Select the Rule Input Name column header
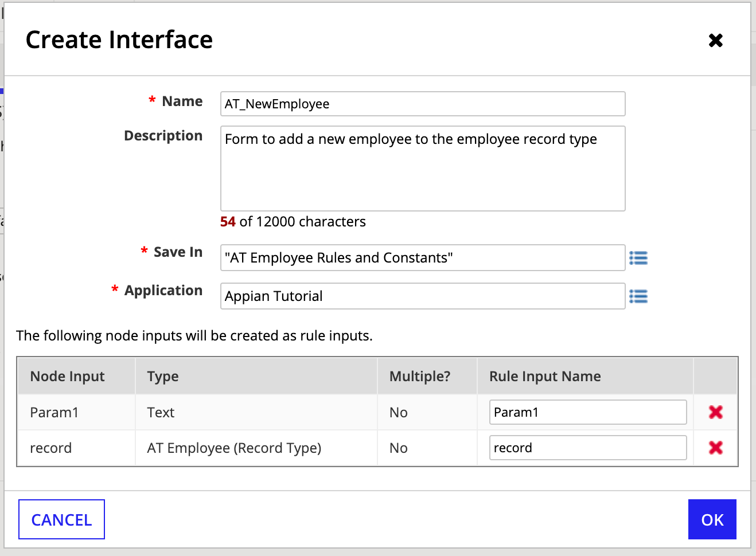 click(x=586, y=376)
